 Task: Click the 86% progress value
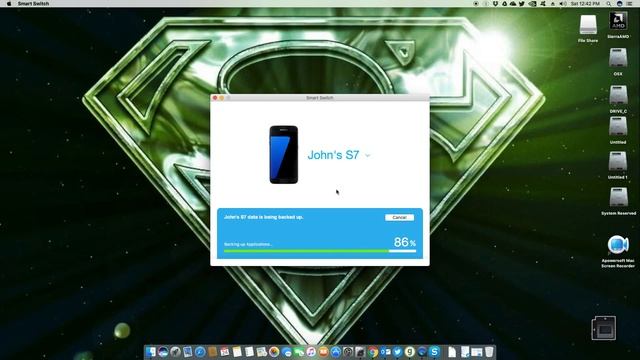pos(405,242)
